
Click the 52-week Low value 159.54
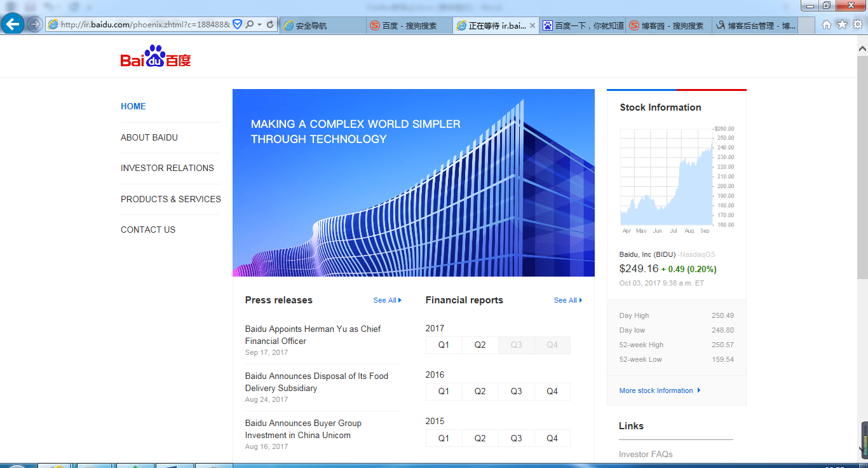tap(723, 359)
